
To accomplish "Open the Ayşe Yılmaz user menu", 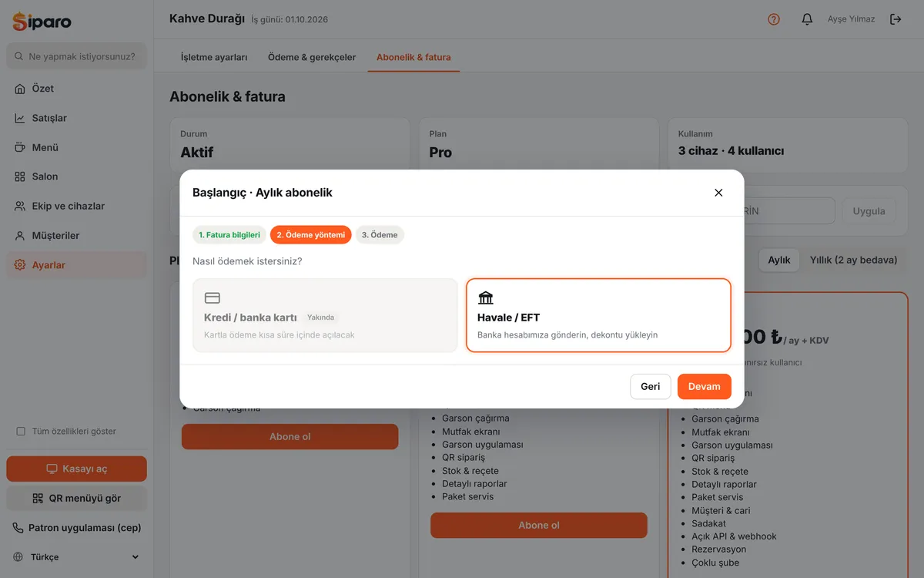I will pyautogui.click(x=851, y=19).
